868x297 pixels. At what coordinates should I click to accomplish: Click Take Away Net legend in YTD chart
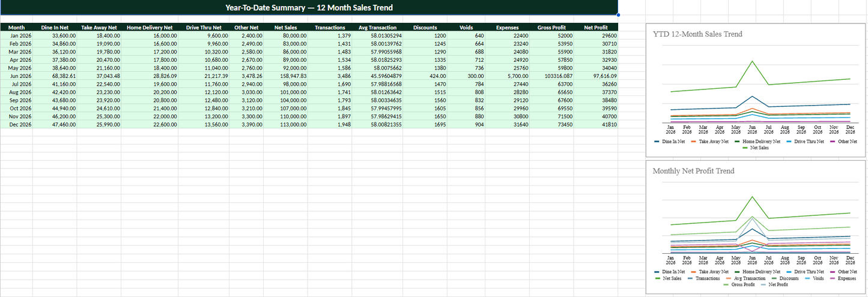pyautogui.click(x=709, y=142)
